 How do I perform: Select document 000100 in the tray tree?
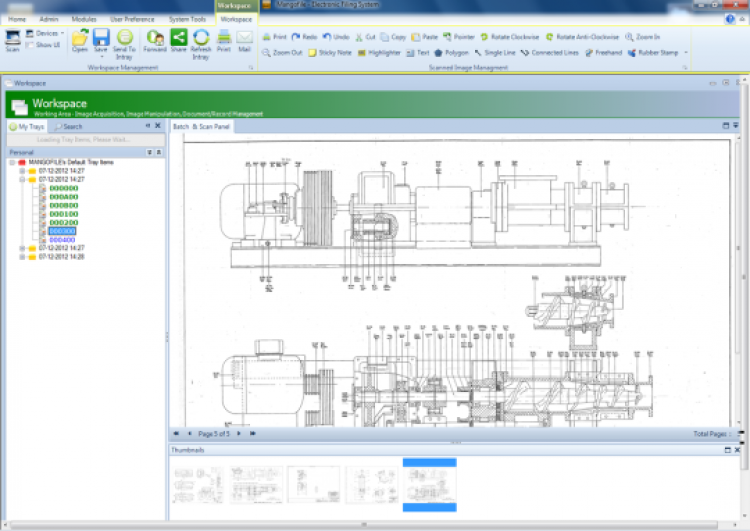tap(63, 214)
